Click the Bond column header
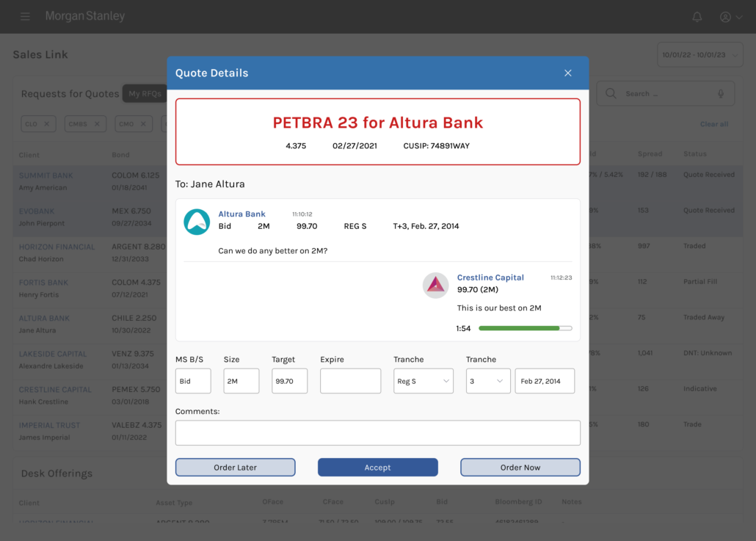Image resolution: width=756 pixels, height=541 pixels. coord(120,155)
